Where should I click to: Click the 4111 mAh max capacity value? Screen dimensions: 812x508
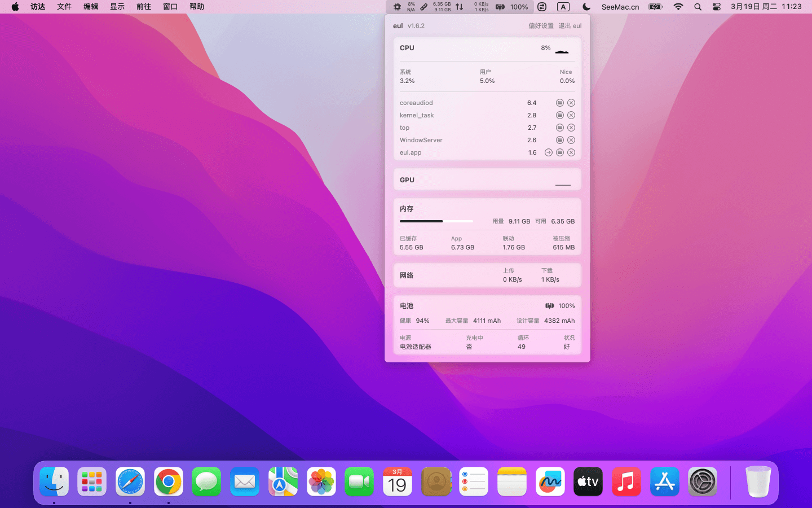click(487, 321)
